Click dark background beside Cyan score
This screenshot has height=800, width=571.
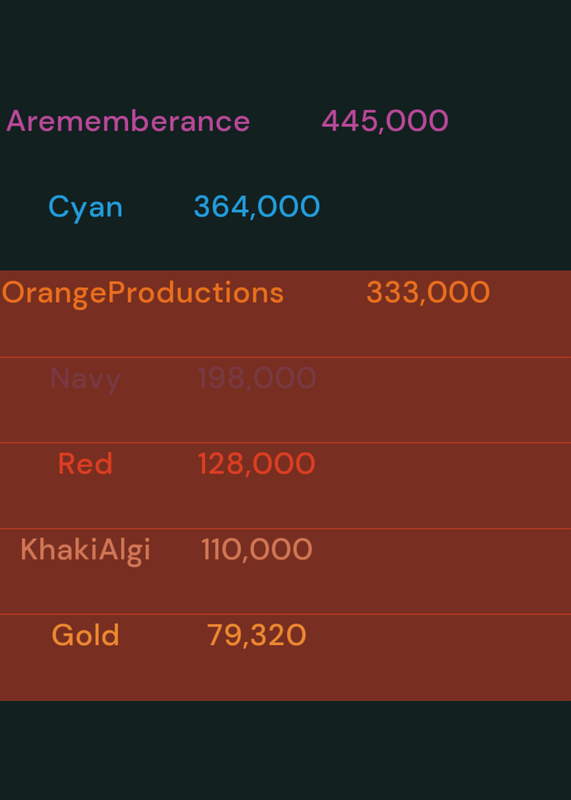pos(445,207)
